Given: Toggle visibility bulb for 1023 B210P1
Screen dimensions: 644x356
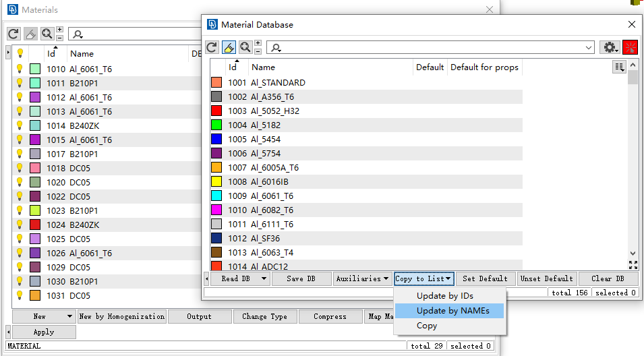Looking at the screenshot, I should pyautogui.click(x=20, y=210).
